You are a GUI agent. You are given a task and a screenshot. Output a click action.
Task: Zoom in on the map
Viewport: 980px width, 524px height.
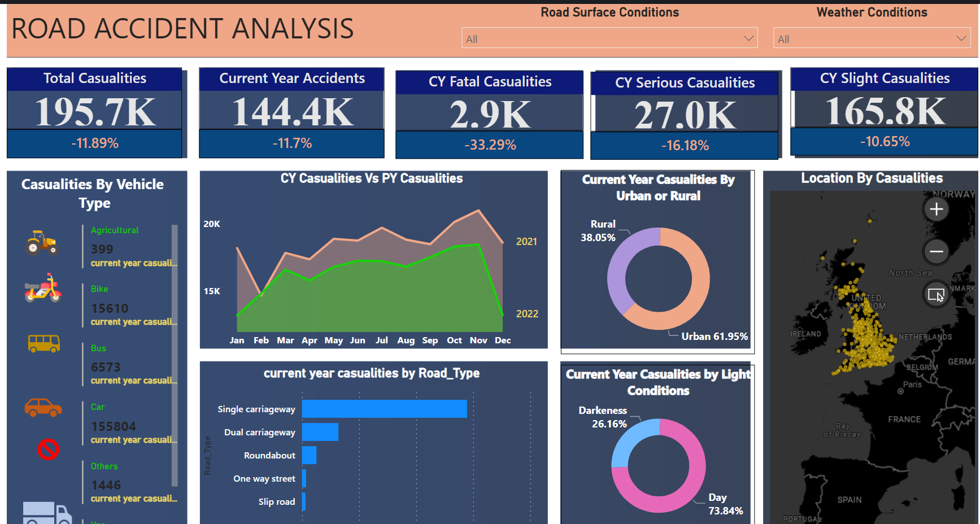point(936,209)
